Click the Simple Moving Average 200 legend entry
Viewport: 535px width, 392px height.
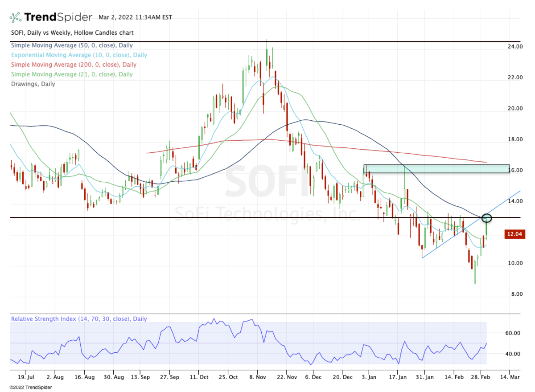click(74, 65)
